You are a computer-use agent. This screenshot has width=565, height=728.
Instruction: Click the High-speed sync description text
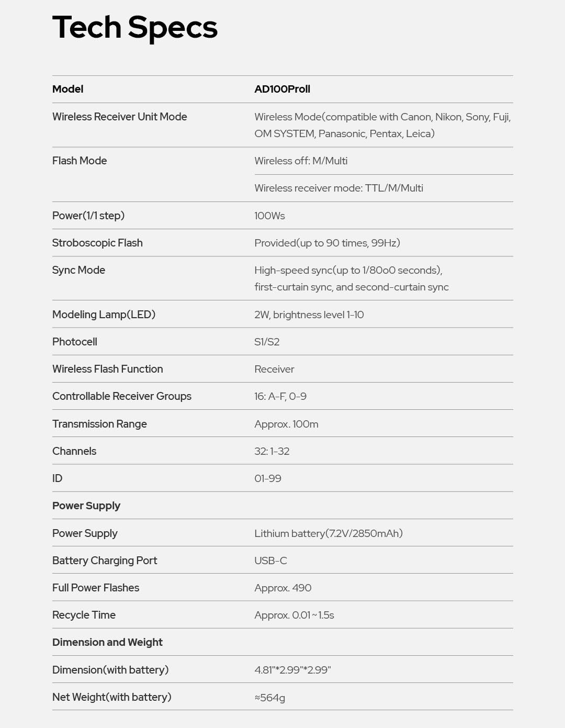[352, 278]
